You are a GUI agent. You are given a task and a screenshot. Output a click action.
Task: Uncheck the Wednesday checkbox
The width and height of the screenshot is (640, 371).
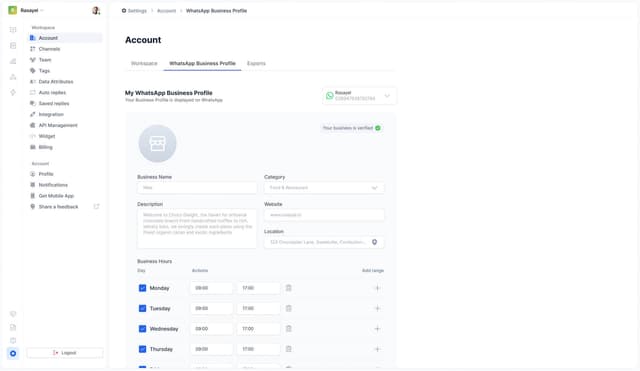click(x=142, y=329)
